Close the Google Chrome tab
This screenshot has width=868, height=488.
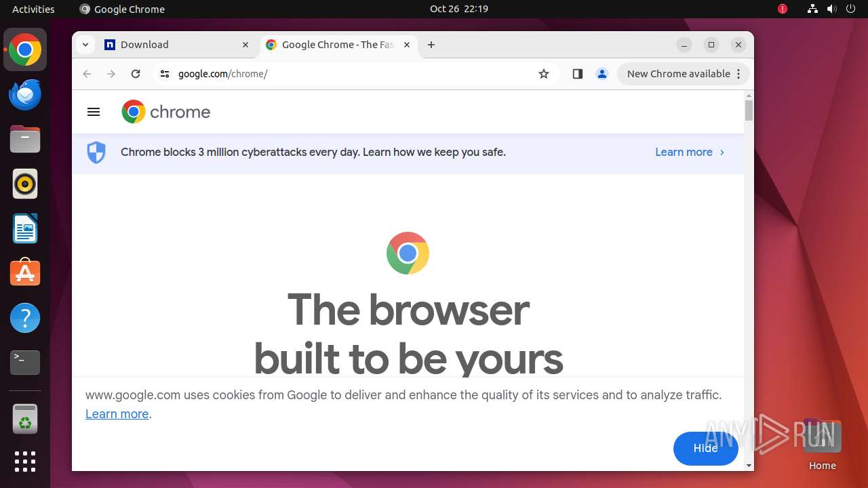[x=407, y=45]
